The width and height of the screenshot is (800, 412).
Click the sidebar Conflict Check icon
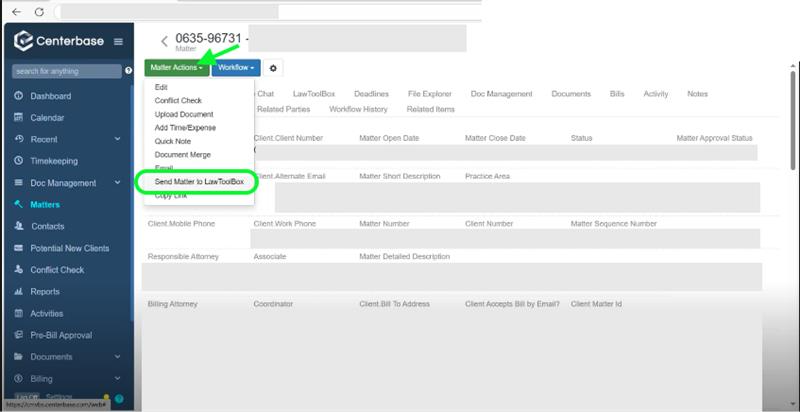click(x=19, y=270)
